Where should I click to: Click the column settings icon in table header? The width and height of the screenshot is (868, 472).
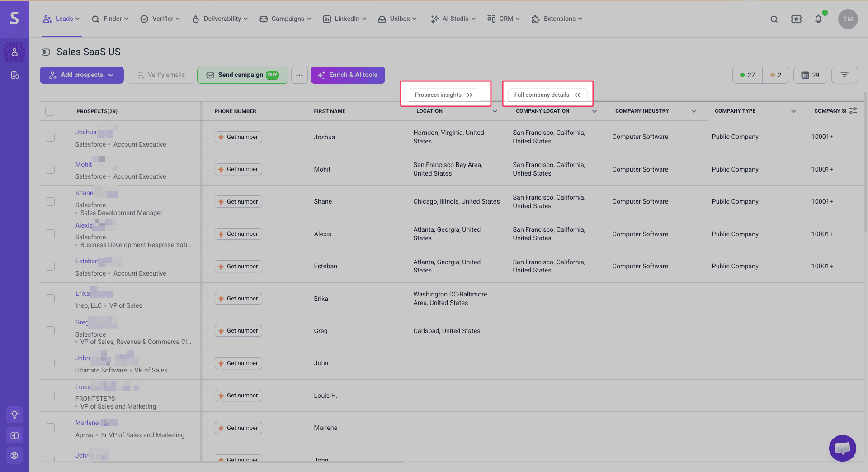(x=853, y=111)
